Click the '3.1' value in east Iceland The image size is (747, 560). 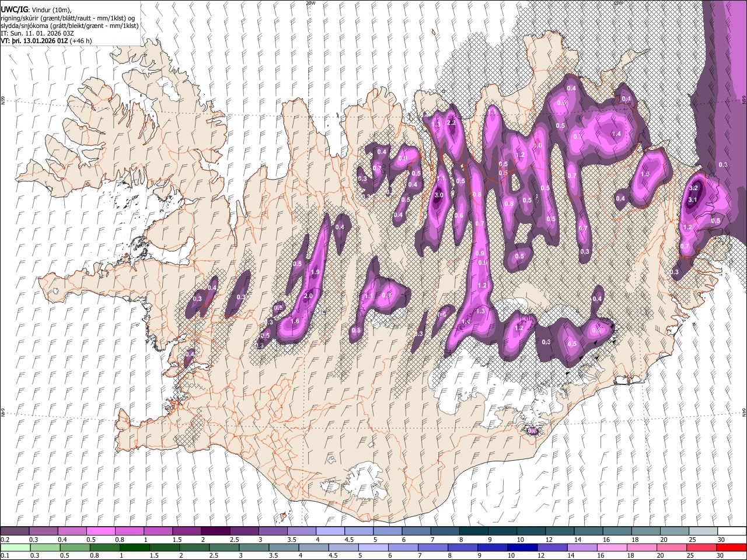coord(693,199)
